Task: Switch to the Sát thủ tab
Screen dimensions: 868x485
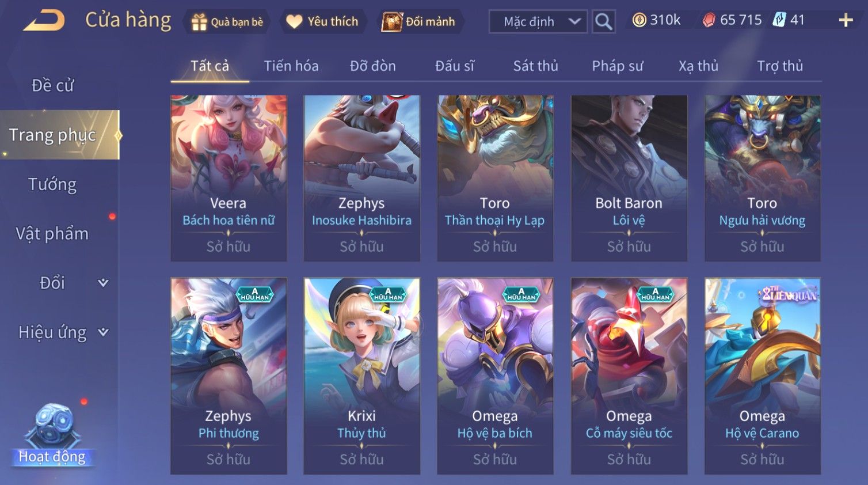Action: (535, 66)
